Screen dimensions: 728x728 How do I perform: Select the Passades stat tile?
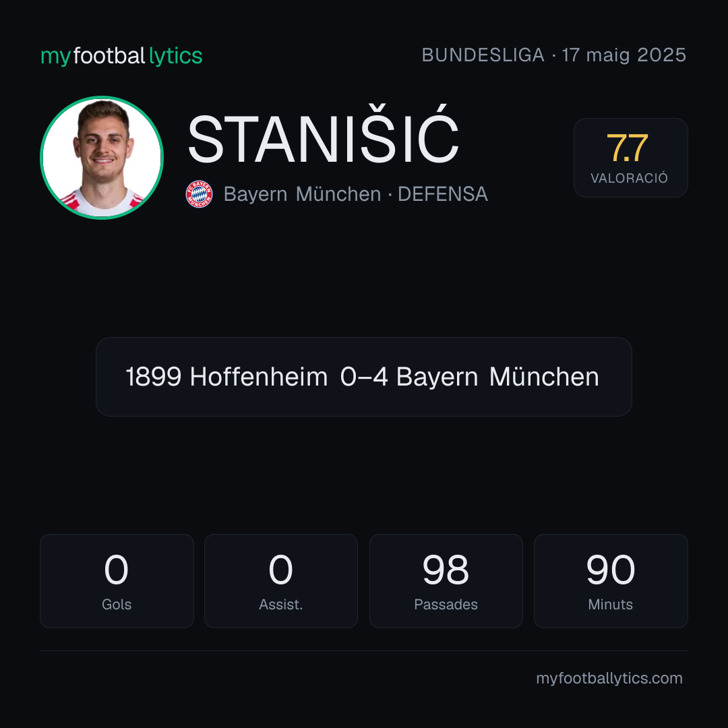[446, 581]
